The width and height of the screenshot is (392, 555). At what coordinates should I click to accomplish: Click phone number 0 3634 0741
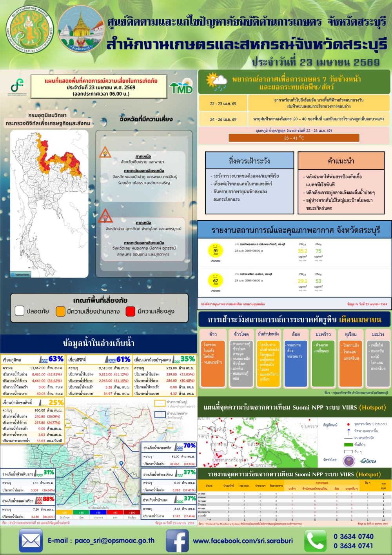(353, 546)
